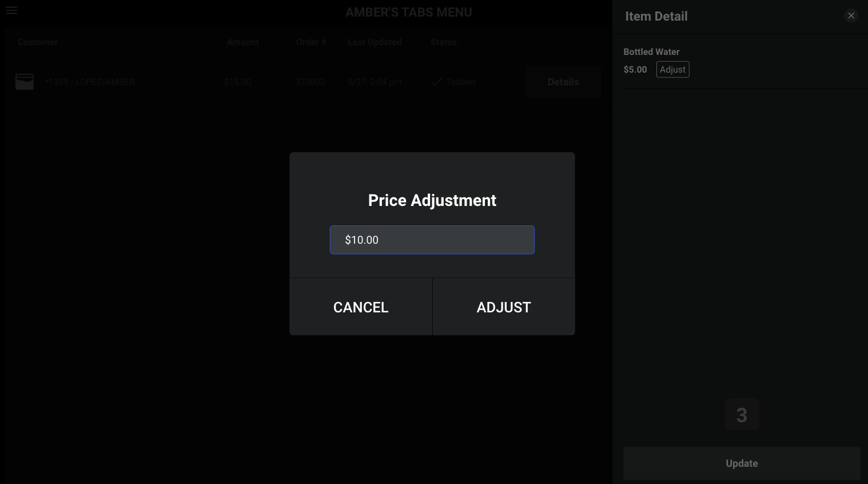Open the hamburger menu icon

11,10
